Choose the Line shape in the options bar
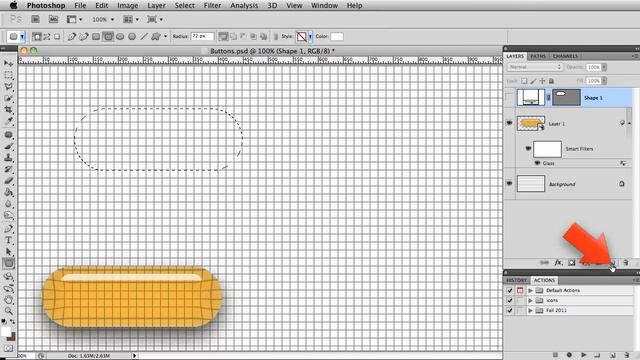This screenshot has height=360, width=640. (144, 36)
